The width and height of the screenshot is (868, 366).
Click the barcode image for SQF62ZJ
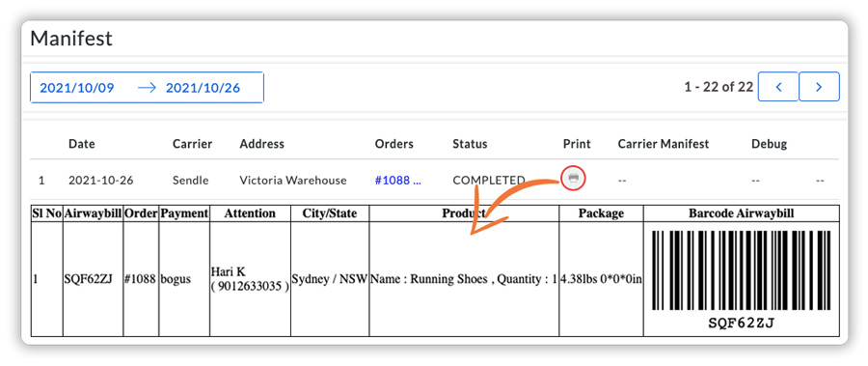(x=742, y=270)
